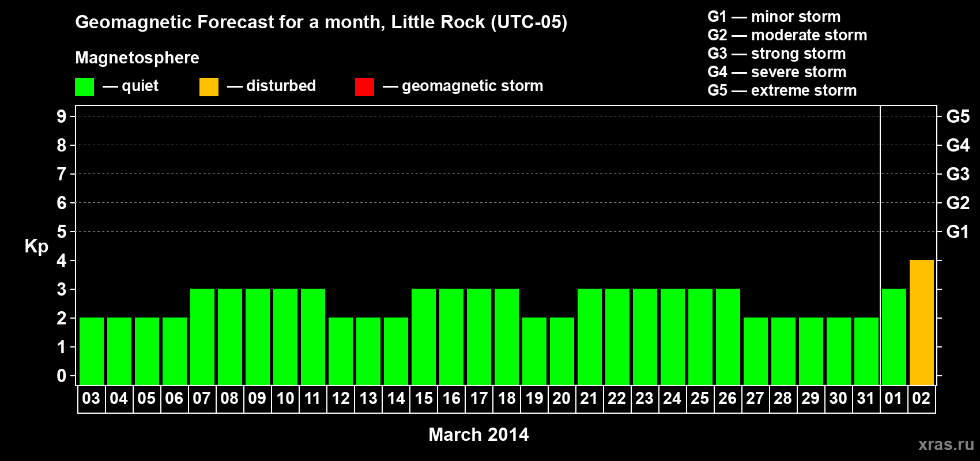This screenshot has width=980, height=461.
Task: Click the Magnetosphere heading
Action: pos(137,58)
